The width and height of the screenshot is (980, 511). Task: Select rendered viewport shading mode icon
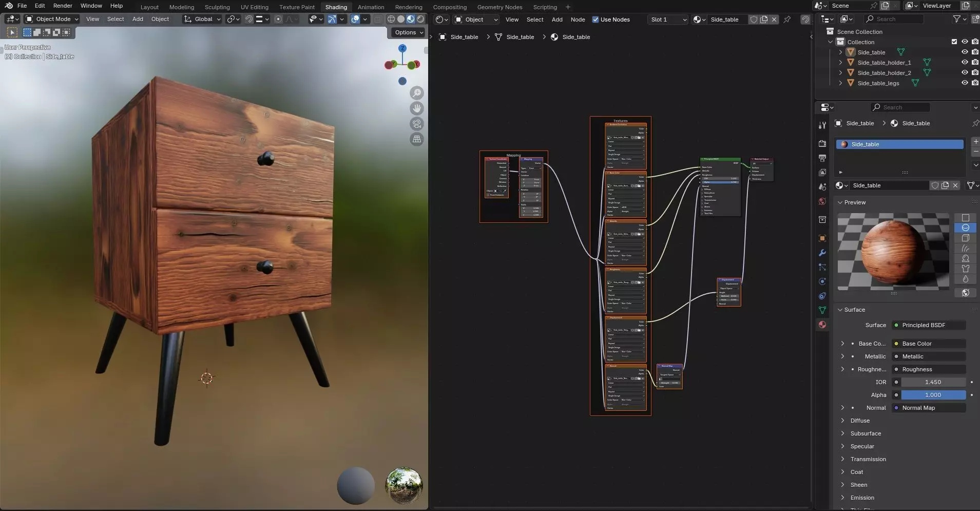[420, 19]
